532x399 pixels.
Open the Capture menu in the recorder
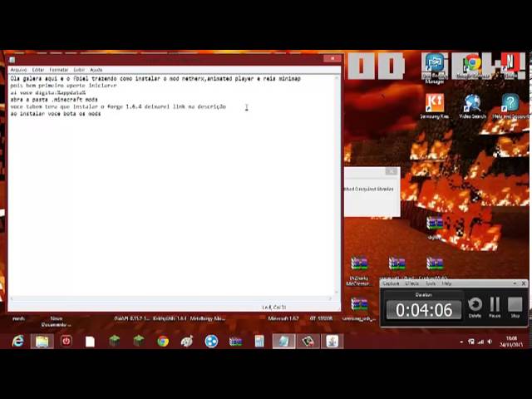pos(391,283)
